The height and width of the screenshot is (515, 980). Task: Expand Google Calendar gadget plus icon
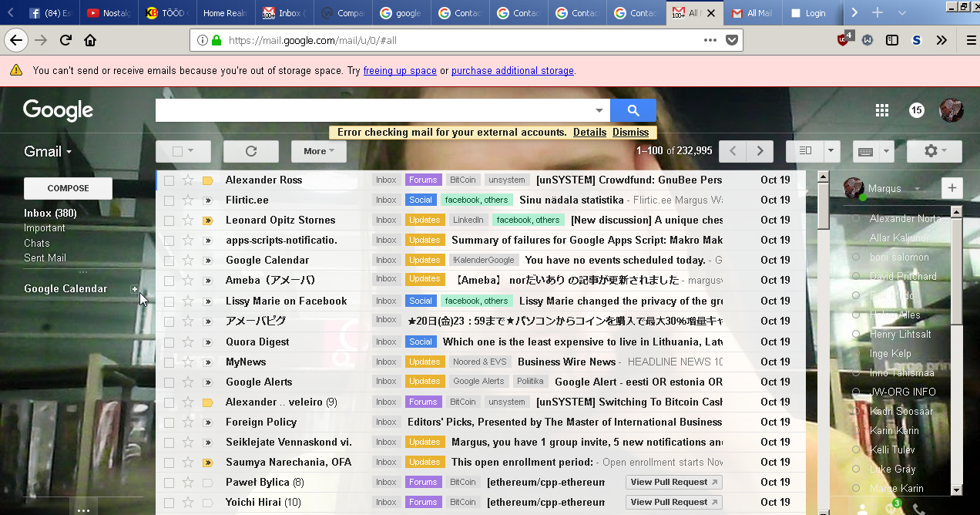click(x=135, y=289)
